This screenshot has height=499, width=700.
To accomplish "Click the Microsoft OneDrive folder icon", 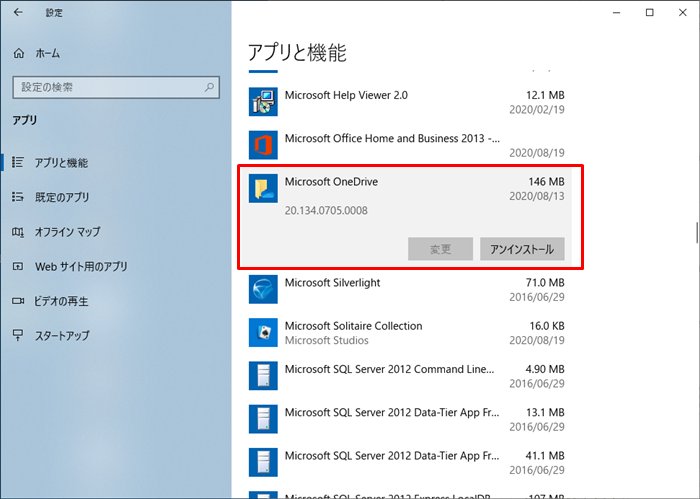I will [263, 188].
